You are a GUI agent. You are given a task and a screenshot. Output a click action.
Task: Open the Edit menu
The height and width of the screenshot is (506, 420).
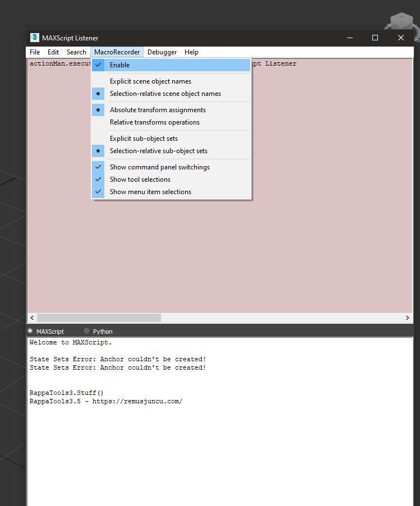(53, 52)
